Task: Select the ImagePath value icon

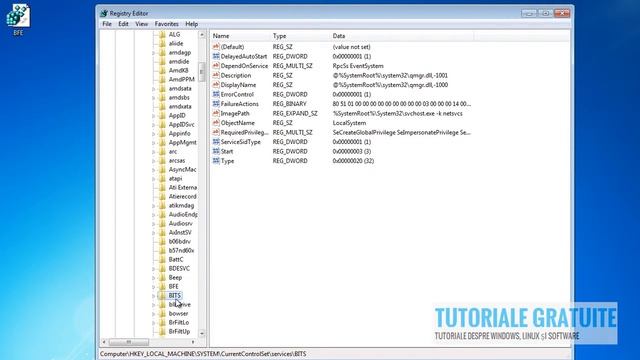Action: (216, 113)
